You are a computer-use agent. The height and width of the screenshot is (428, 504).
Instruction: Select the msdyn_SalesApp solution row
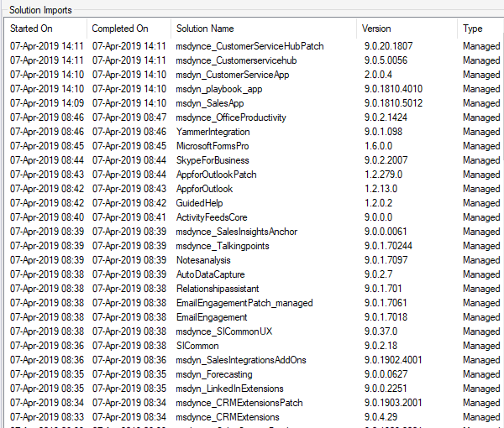(x=254, y=103)
